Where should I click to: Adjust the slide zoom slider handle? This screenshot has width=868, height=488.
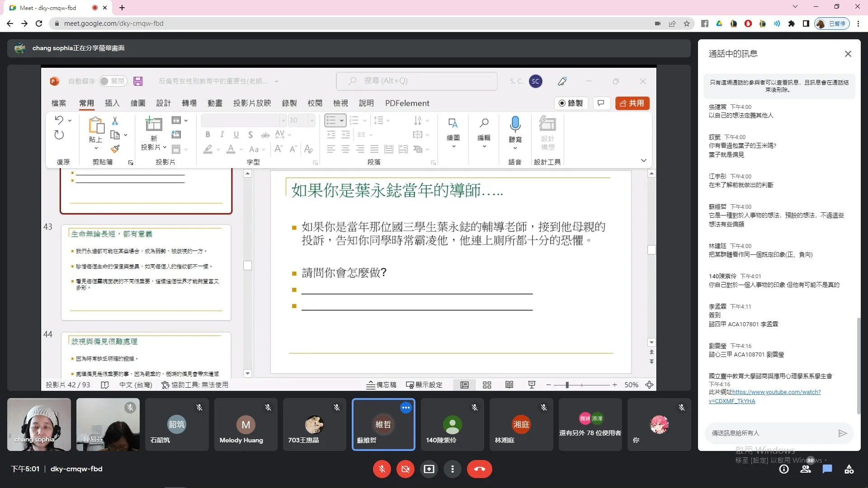[567, 385]
